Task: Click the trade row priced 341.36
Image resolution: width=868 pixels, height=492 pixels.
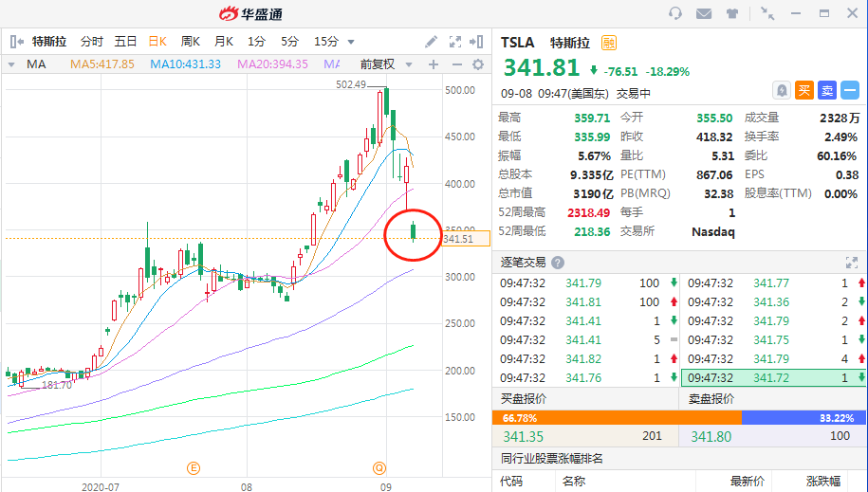Action: [773, 302]
